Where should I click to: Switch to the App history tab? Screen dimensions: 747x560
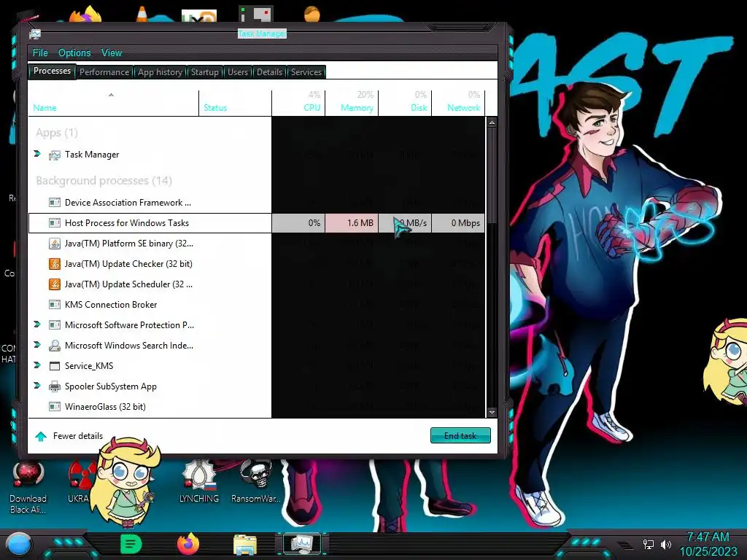tap(160, 72)
